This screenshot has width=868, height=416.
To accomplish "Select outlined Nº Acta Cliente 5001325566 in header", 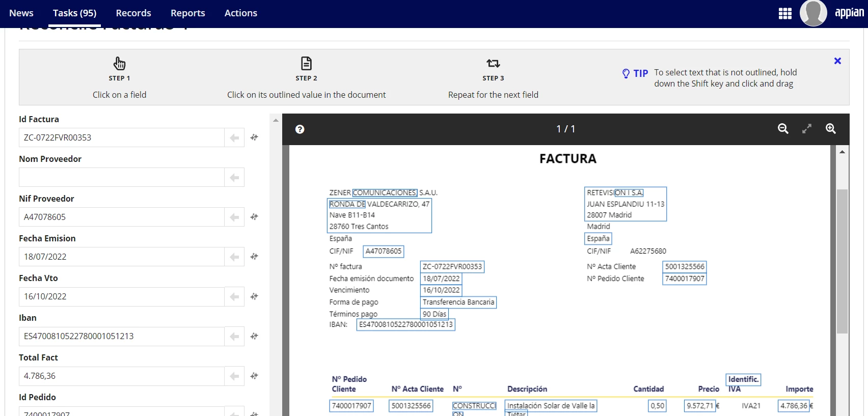I will coord(685,266).
